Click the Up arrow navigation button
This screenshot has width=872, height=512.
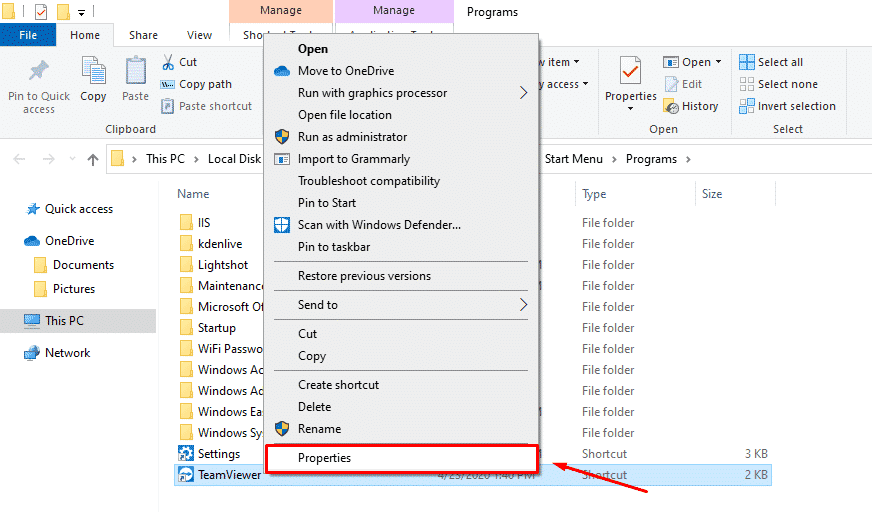click(93, 159)
